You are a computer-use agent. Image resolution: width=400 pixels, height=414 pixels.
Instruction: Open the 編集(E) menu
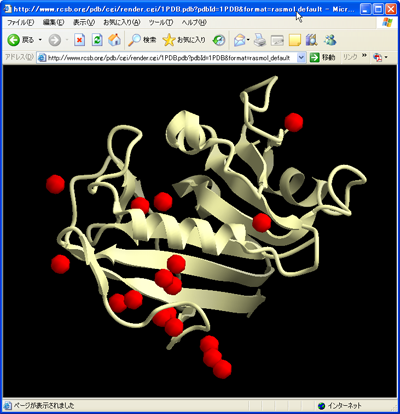[x=53, y=23]
